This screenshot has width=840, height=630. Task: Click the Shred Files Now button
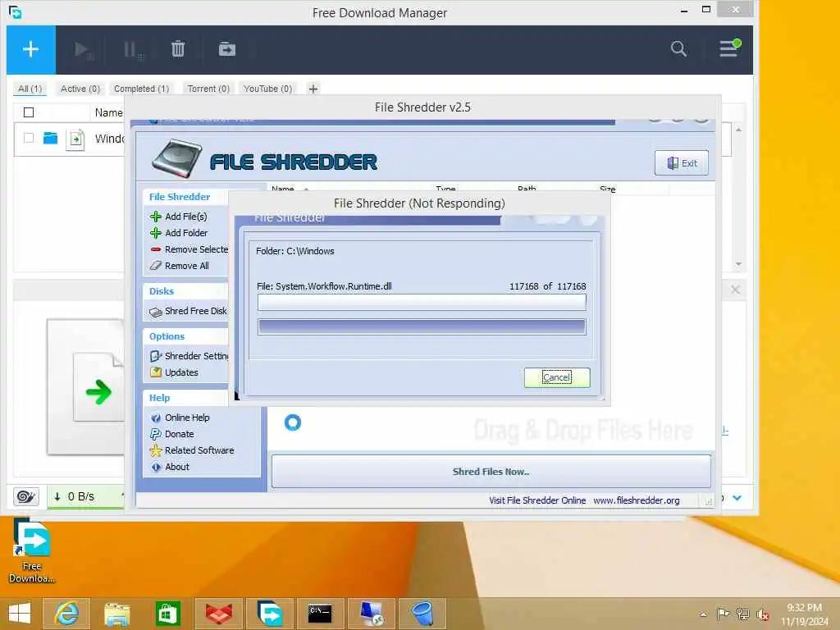[x=491, y=472]
